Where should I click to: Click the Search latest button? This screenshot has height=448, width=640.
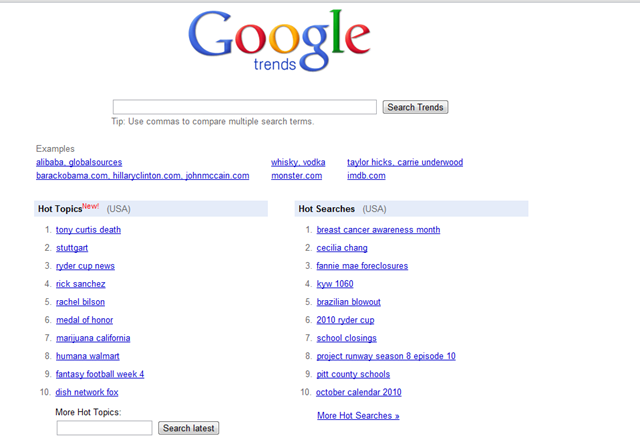pyautogui.click(x=189, y=428)
